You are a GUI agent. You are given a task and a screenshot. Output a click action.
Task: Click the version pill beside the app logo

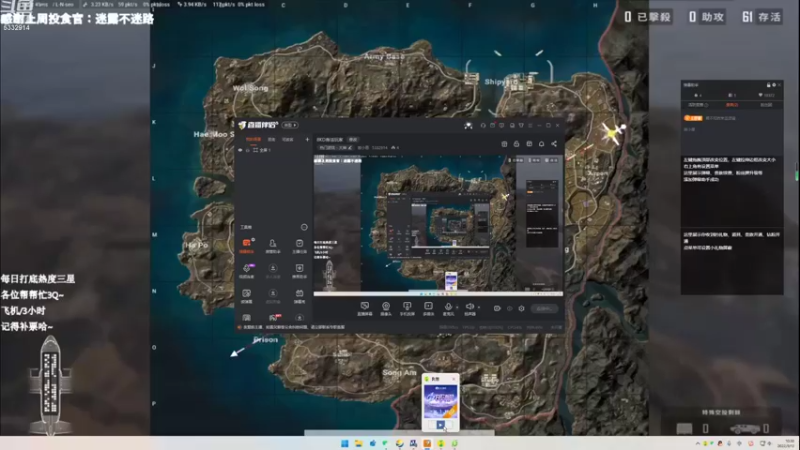(290, 125)
